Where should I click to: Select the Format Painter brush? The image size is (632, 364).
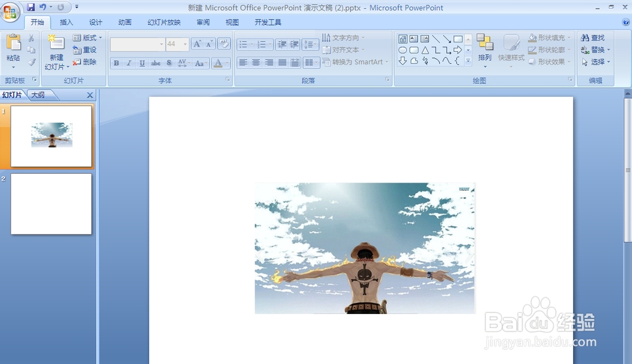click(x=31, y=62)
